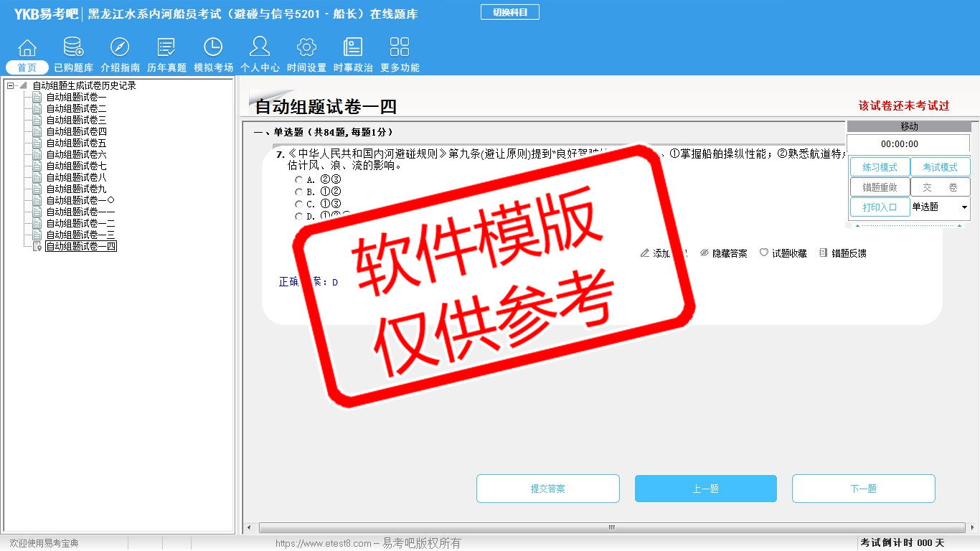Open 时间设置 gear icon
The image size is (980, 551).
(306, 48)
